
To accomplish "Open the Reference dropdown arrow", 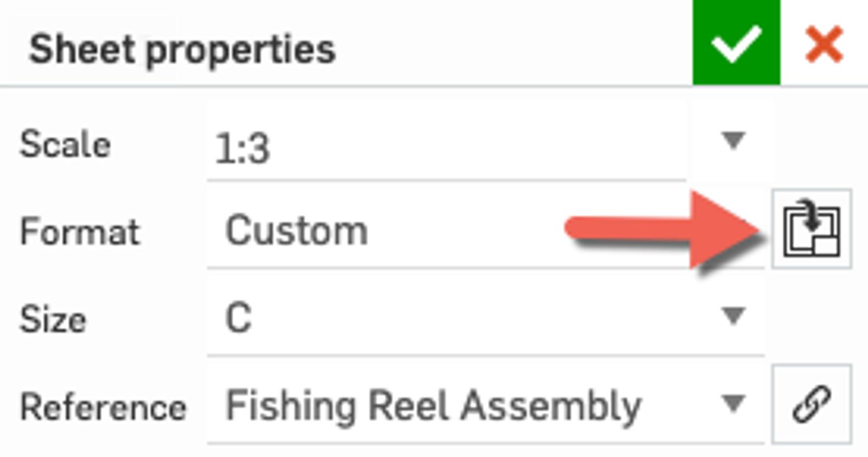I will point(733,403).
